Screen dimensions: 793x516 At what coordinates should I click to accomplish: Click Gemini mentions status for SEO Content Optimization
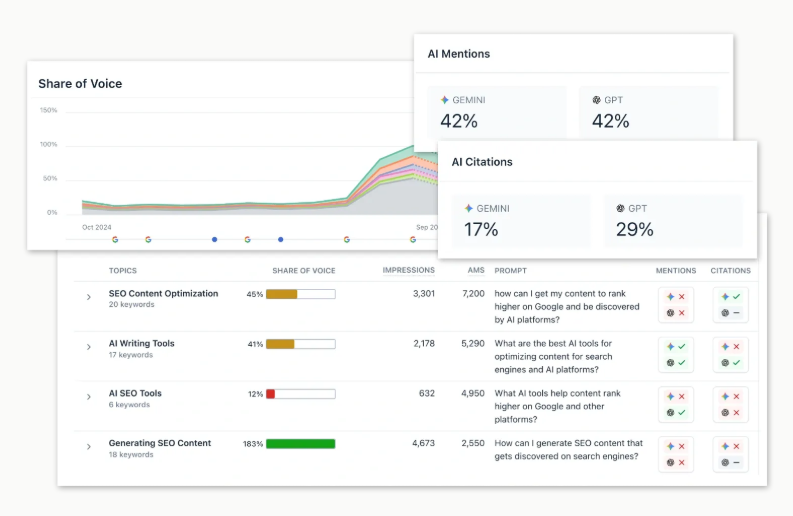click(x=676, y=297)
